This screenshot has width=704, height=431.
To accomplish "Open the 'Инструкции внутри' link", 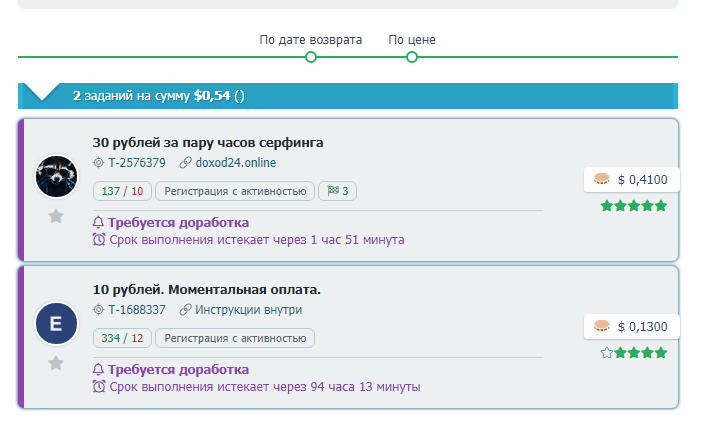I will coord(248,310).
